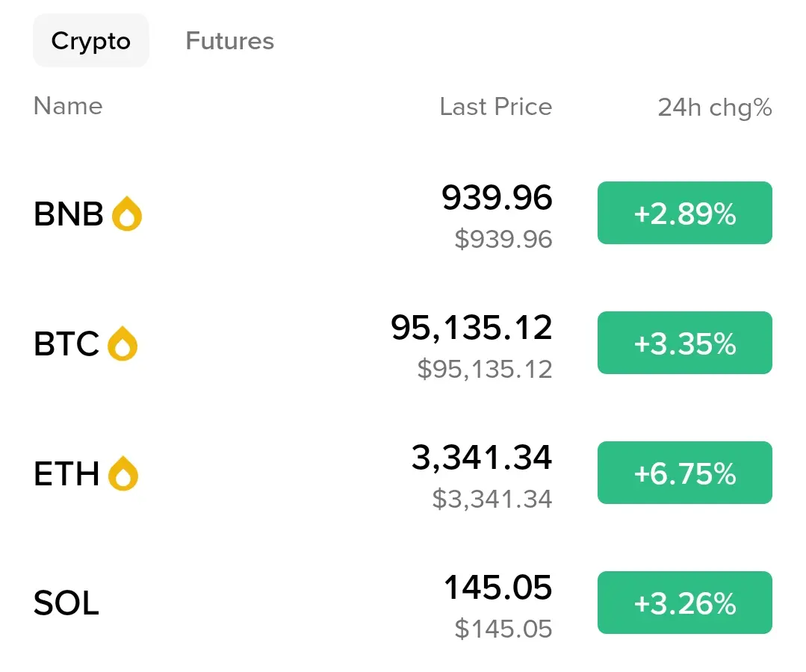Open the BNB coin name
The height and width of the screenshot is (672, 806).
[x=69, y=215]
